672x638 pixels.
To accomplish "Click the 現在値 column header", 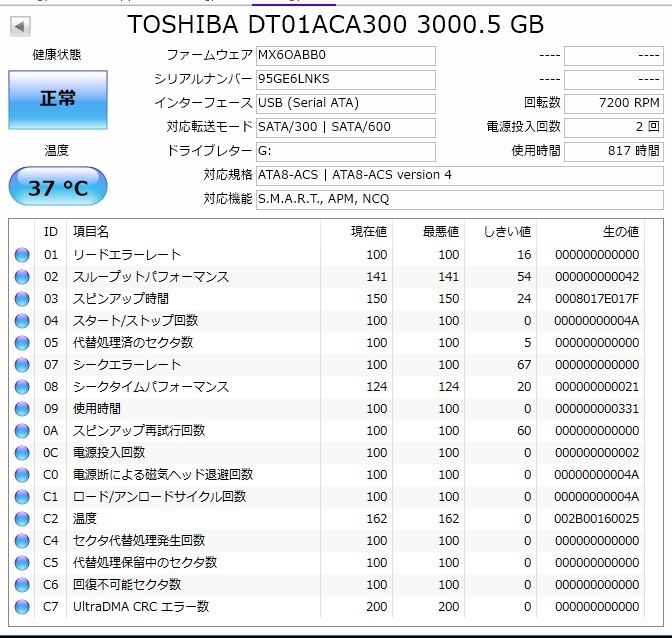I will (x=357, y=232).
